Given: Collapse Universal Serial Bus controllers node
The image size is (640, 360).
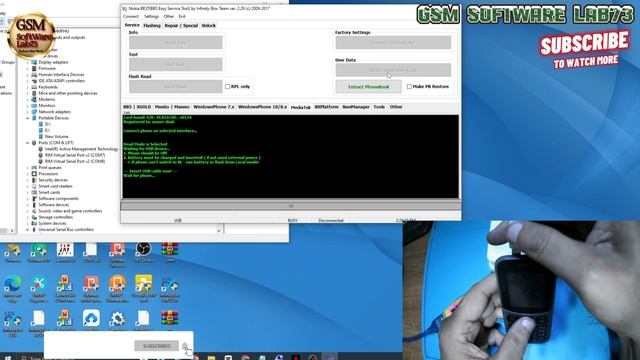Looking at the screenshot, I should click(x=28, y=230).
